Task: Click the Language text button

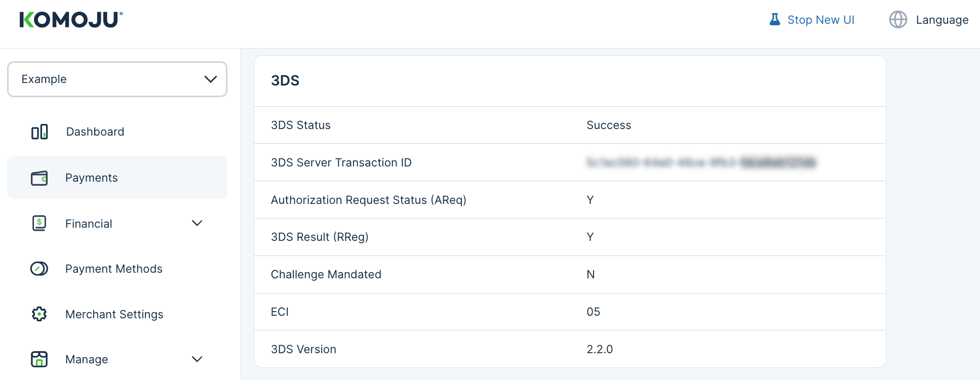Action: [942, 20]
